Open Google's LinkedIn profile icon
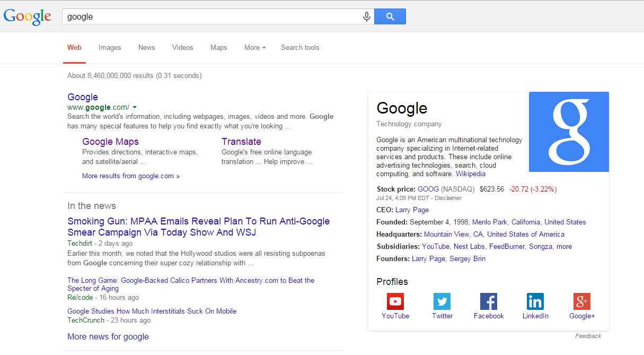This screenshot has width=644, height=355. (535, 301)
